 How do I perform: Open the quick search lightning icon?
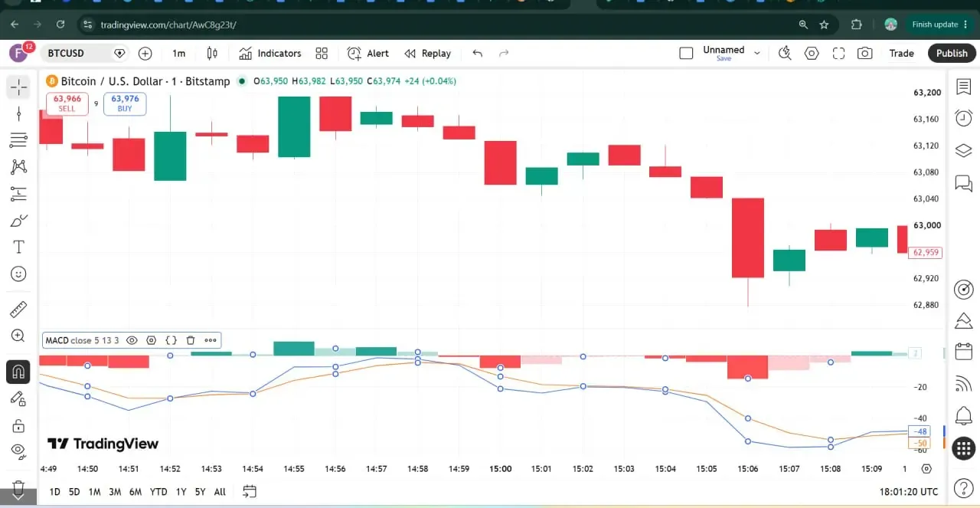tap(785, 53)
